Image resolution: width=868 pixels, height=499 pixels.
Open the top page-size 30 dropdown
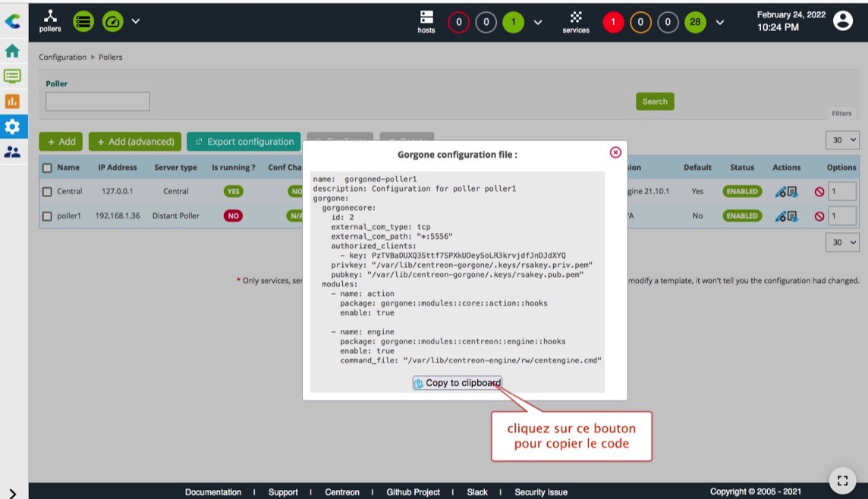pyautogui.click(x=842, y=140)
